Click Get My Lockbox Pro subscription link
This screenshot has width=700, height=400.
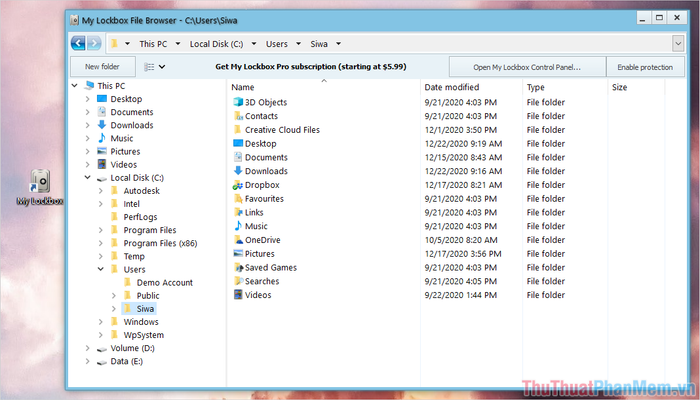tap(311, 67)
